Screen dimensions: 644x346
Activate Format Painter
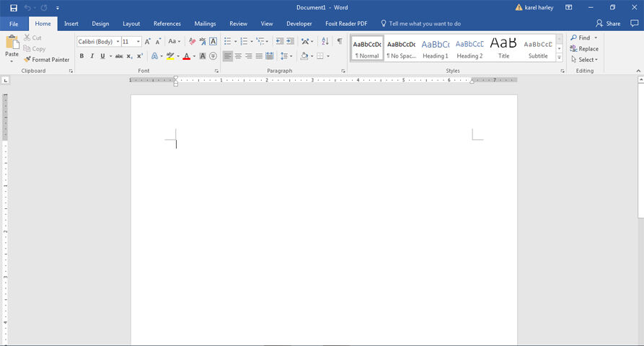point(46,60)
